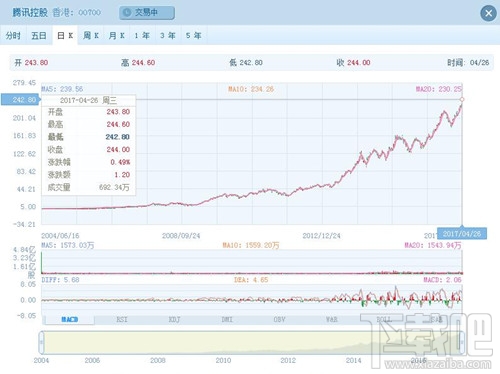Click the volume MA10: 1559.20万 label
Viewport: 500px width, 374px height.
251,245
